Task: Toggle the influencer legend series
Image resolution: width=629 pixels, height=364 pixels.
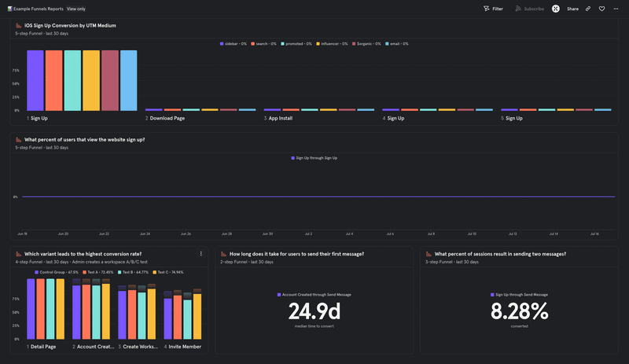Action: click(x=333, y=44)
